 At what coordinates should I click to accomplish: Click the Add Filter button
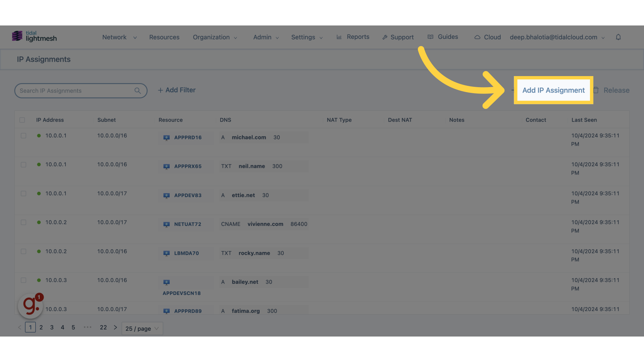[x=176, y=90]
